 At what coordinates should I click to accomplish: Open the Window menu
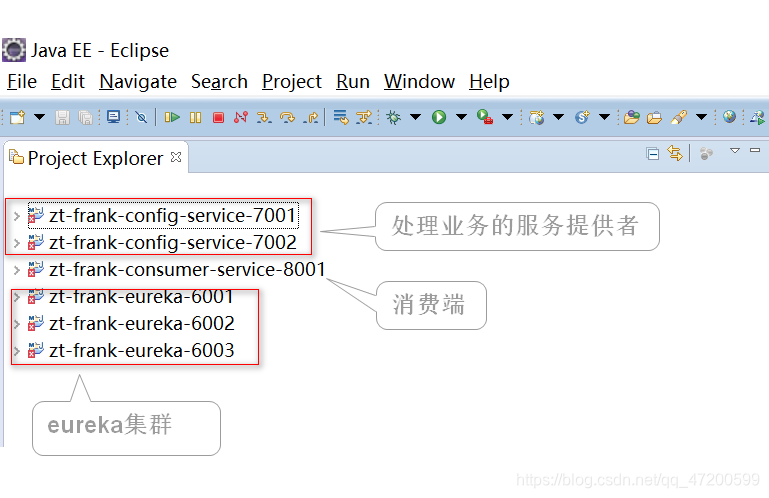click(x=419, y=81)
